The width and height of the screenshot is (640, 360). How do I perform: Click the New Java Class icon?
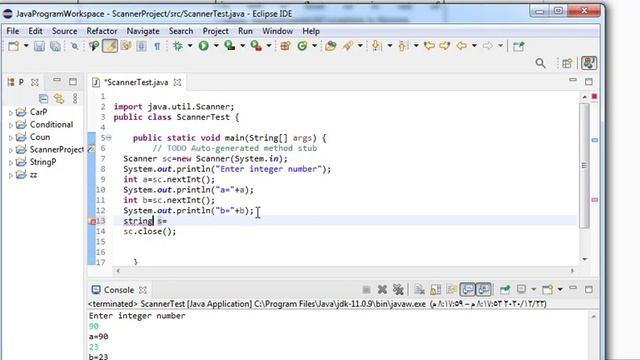[x=302, y=46]
